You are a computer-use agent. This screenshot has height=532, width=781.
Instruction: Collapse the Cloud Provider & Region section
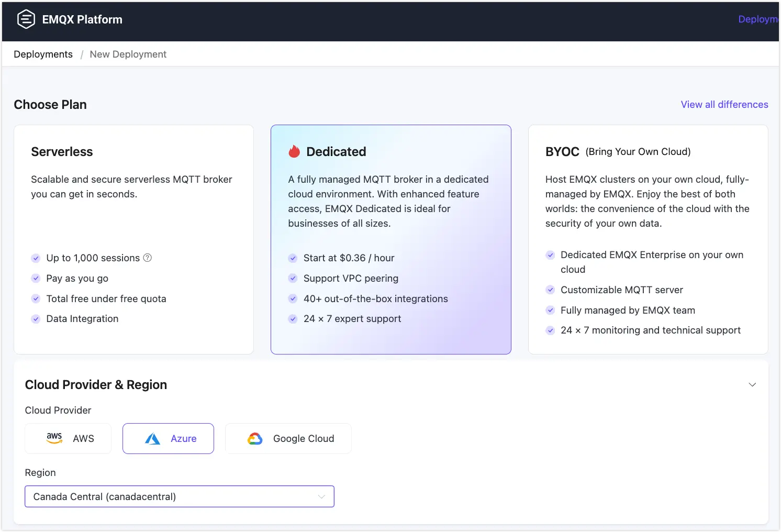752,385
